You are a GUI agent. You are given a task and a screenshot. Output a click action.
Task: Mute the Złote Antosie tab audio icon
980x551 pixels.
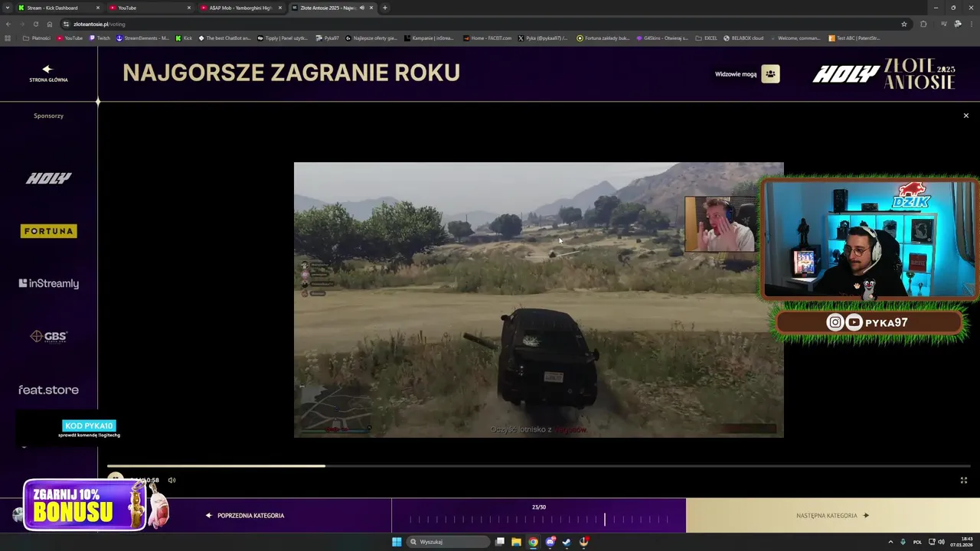(361, 8)
